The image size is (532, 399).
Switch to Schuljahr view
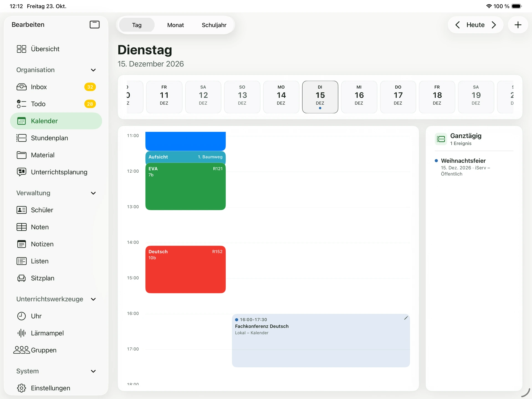214,25
